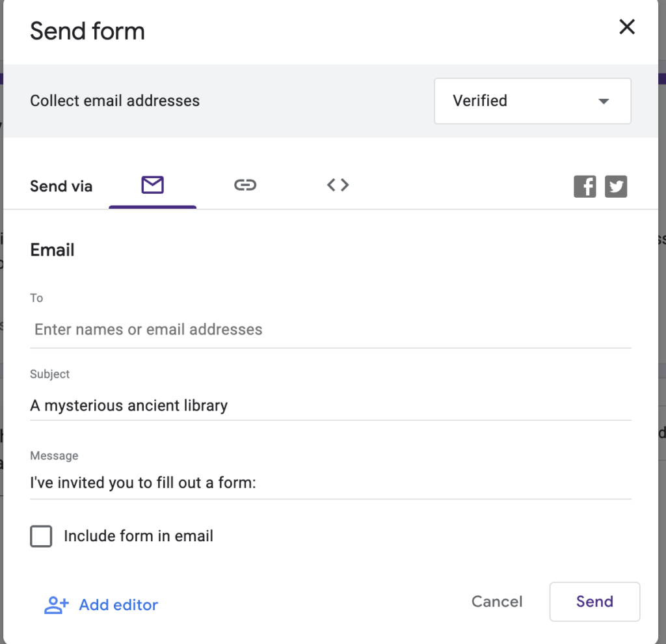The height and width of the screenshot is (644, 666).
Task: Cancel sending the form
Action: click(496, 602)
